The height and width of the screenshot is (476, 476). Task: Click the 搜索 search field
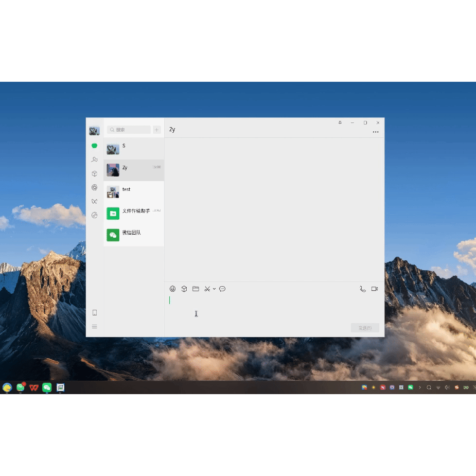pyautogui.click(x=130, y=130)
